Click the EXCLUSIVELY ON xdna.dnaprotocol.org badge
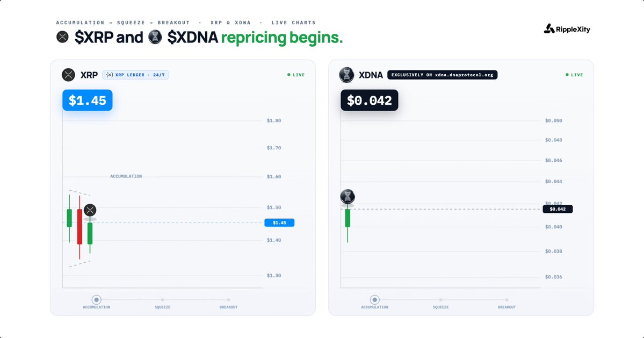This screenshot has width=644, height=338. click(443, 75)
